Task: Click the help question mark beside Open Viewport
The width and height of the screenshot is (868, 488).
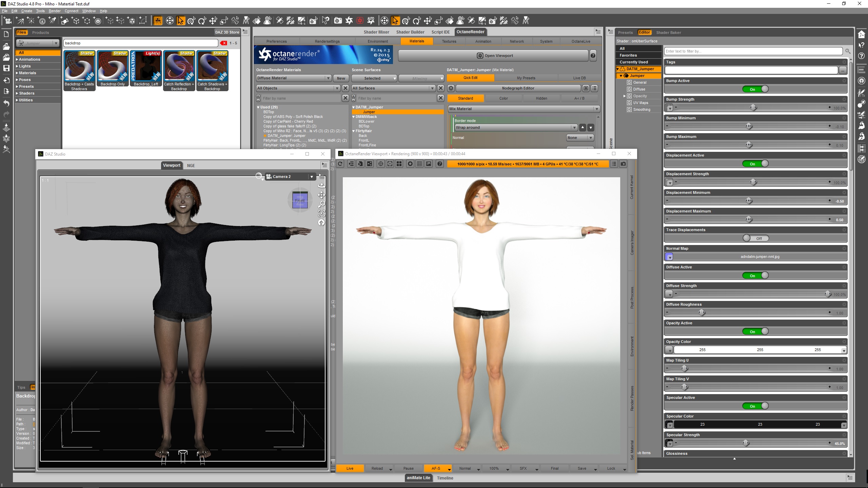Action: pyautogui.click(x=593, y=56)
